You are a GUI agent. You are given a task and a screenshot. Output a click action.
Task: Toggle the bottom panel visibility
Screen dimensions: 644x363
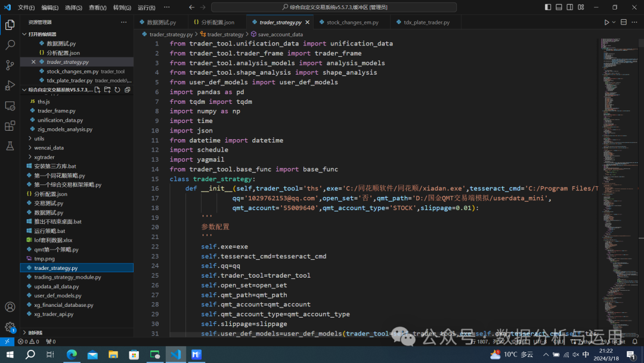point(559,7)
